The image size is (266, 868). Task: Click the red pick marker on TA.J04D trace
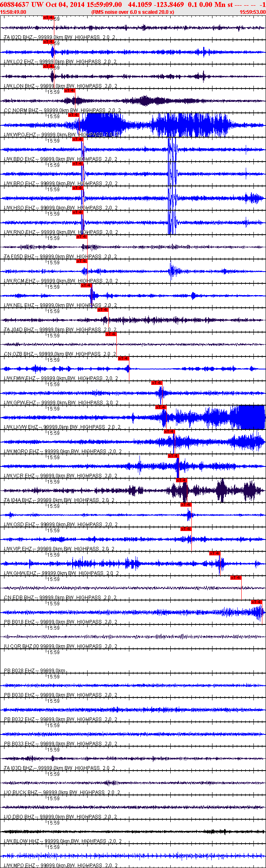click(103, 310)
